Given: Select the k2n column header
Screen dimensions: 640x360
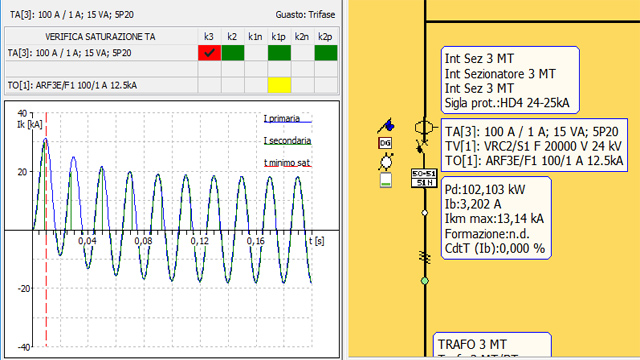Looking at the screenshot, I should [x=302, y=37].
